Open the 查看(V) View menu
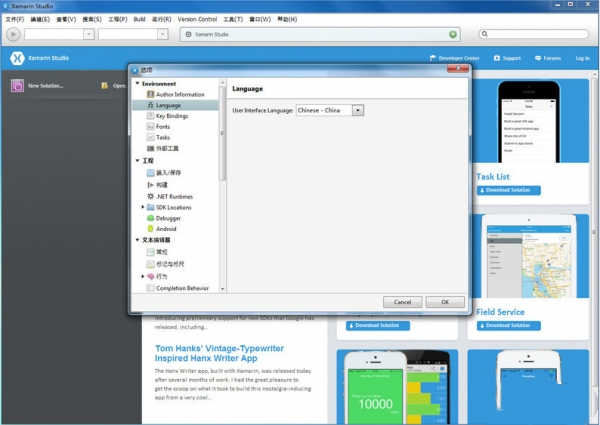Viewport: 600px width, 425px height. pyautogui.click(x=66, y=19)
